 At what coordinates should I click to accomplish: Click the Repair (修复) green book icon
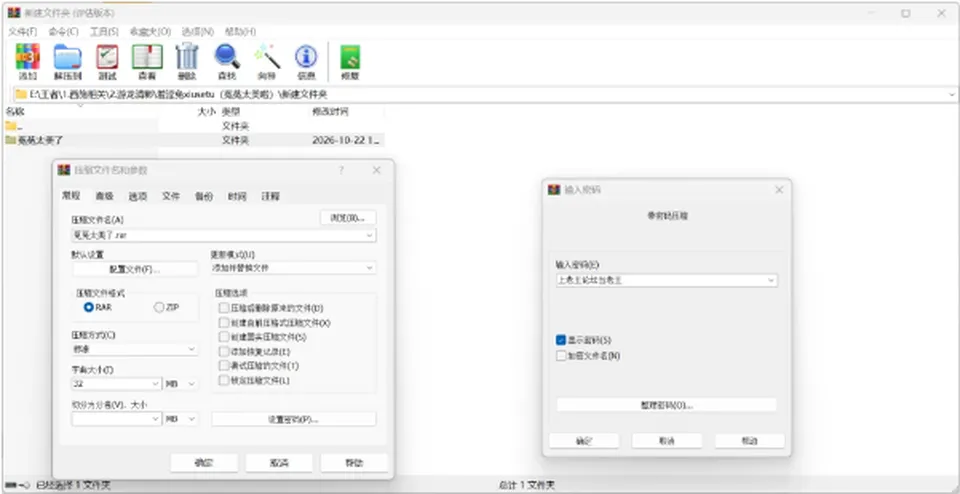[x=350, y=57]
